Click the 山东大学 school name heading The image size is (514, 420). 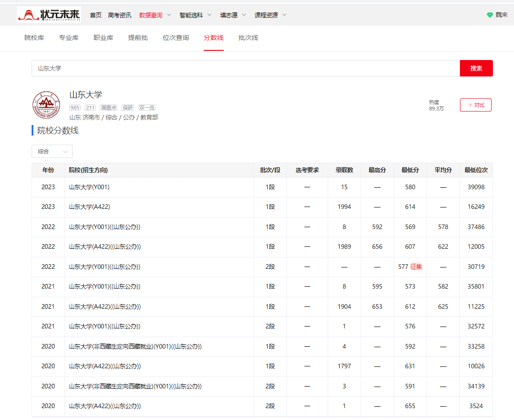[86, 95]
